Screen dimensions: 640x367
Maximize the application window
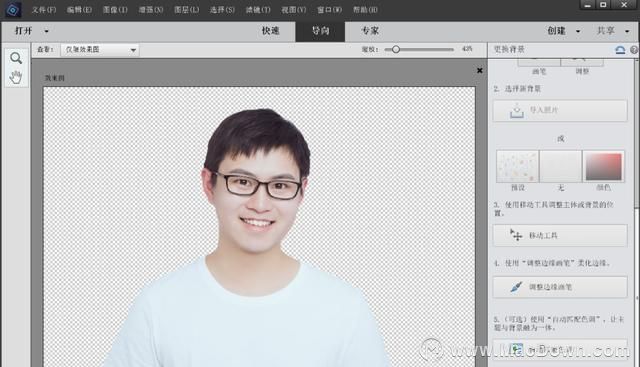pyautogui.click(x=603, y=5)
